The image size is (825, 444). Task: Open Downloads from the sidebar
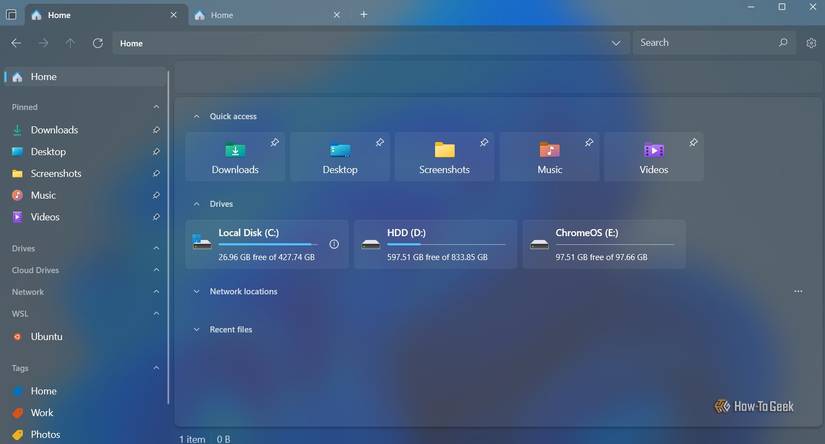point(84,130)
